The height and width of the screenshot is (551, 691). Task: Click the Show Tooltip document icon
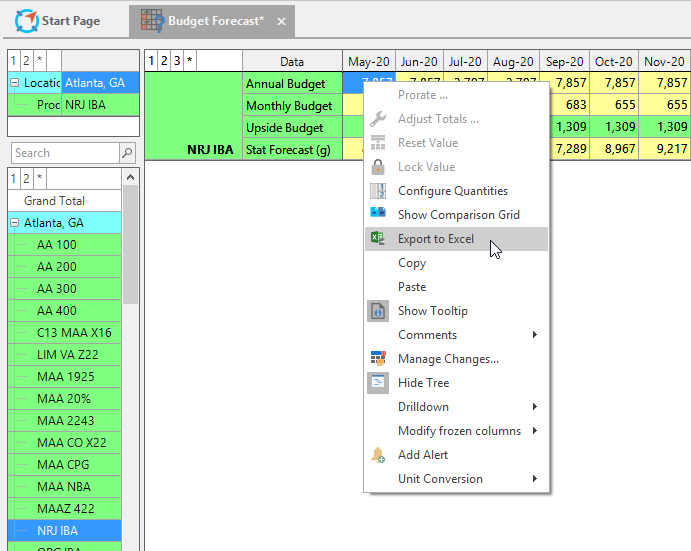pos(378,311)
